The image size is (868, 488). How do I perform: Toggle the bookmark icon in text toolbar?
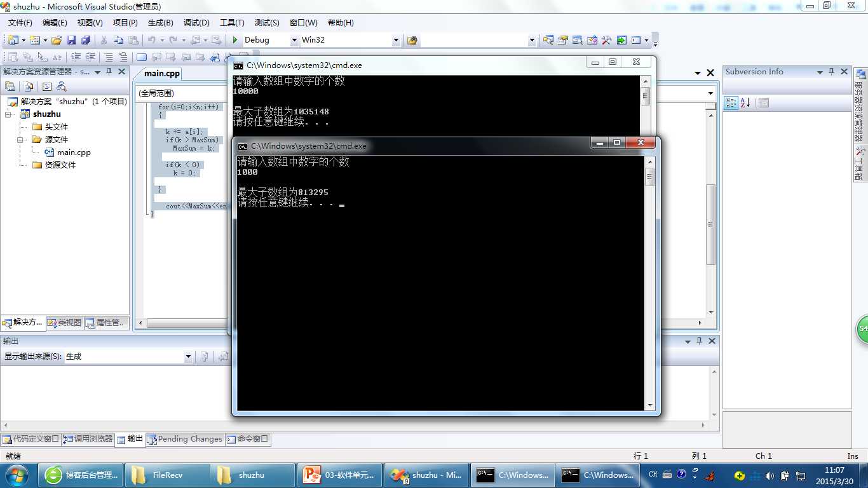(x=142, y=57)
